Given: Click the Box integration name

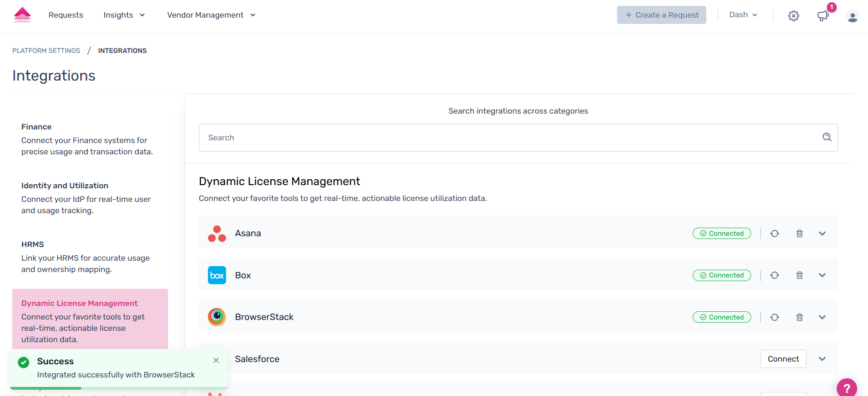Looking at the screenshot, I should pos(243,275).
